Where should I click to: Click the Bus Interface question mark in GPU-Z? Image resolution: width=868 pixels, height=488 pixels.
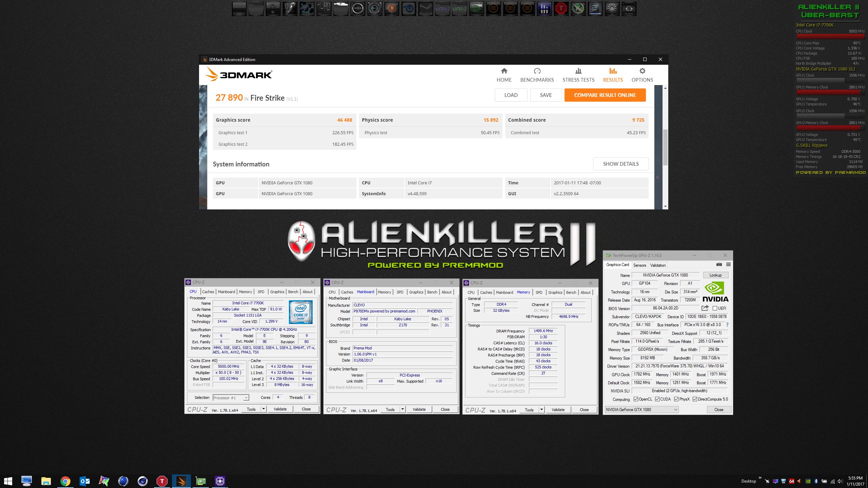(x=727, y=325)
